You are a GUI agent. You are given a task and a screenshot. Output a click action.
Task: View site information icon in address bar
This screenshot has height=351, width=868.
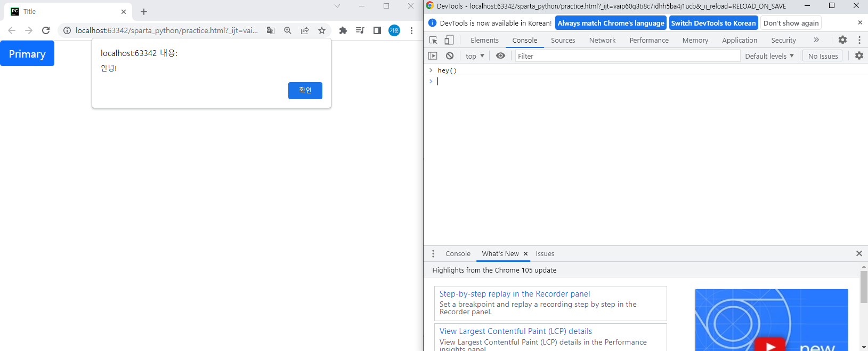pyautogui.click(x=67, y=30)
